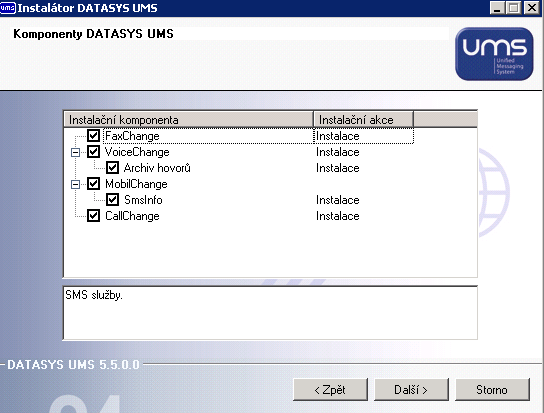This screenshot has width=544, height=413.
Task: Toggle the VoiceChange checkbox
Action: point(93,152)
